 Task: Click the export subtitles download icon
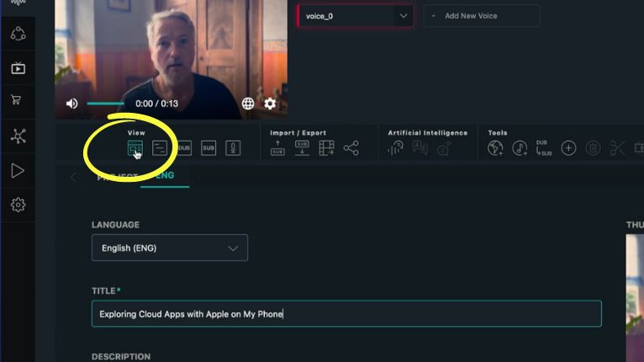[x=302, y=148]
